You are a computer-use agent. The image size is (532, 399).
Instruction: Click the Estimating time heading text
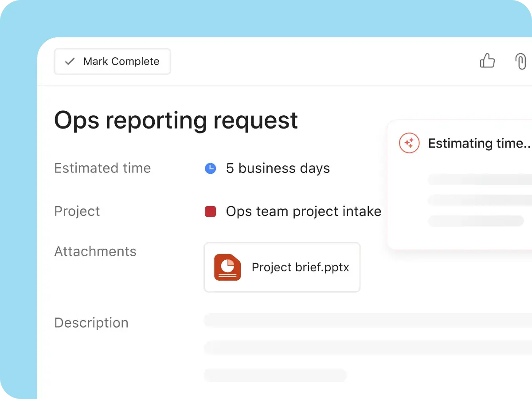(x=480, y=143)
